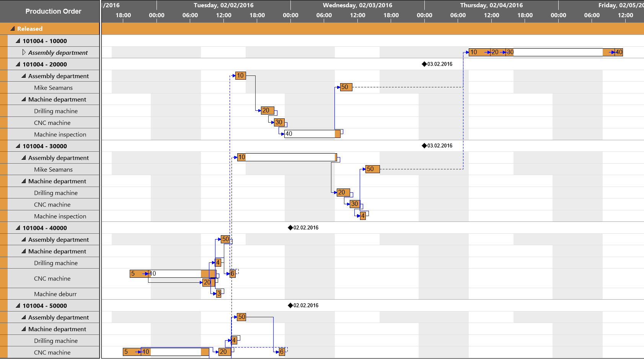Click the Production Order column header

(x=50, y=11)
